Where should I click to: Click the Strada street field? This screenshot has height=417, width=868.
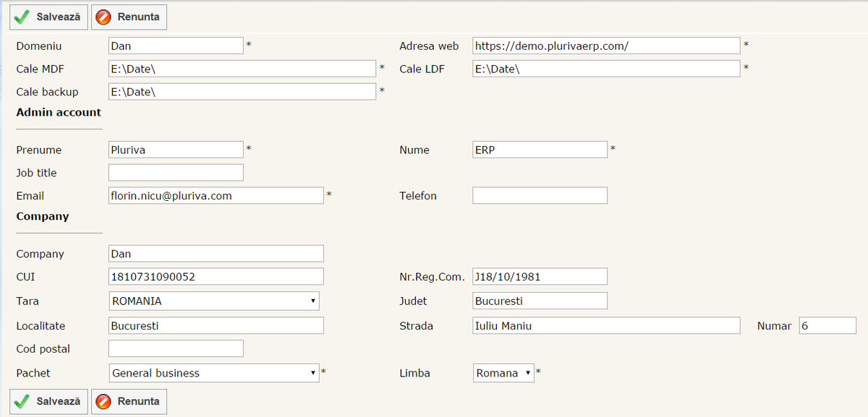click(x=606, y=326)
